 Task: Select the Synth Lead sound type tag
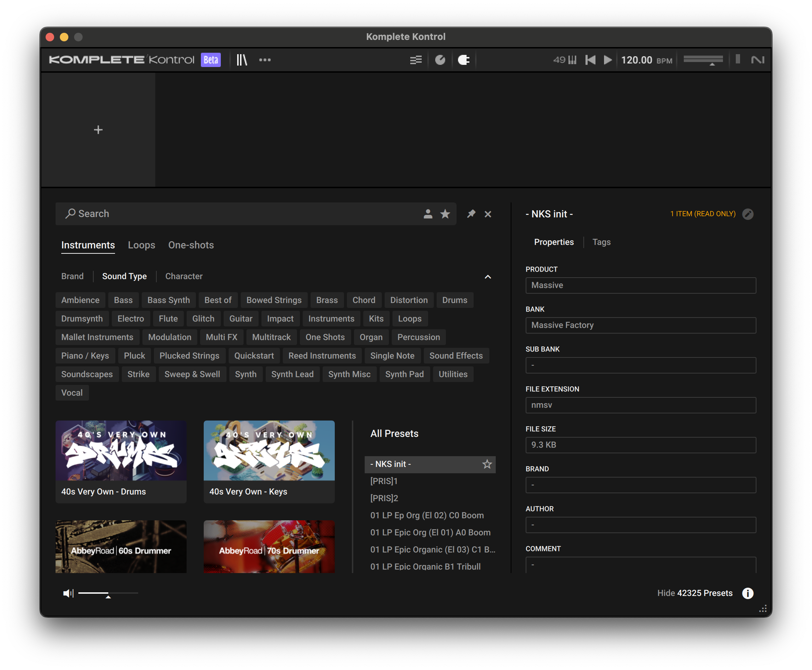292,374
